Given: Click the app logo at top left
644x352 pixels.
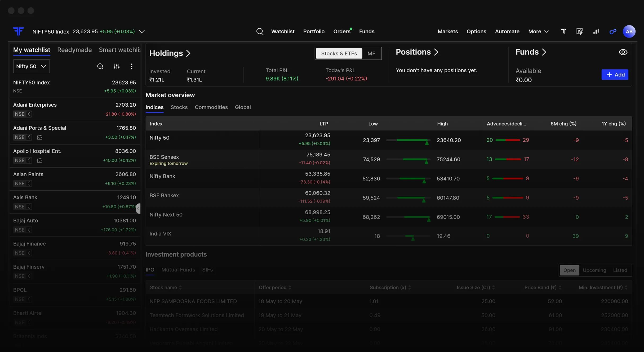Looking at the screenshot, I should pyautogui.click(x=18, y=31).
